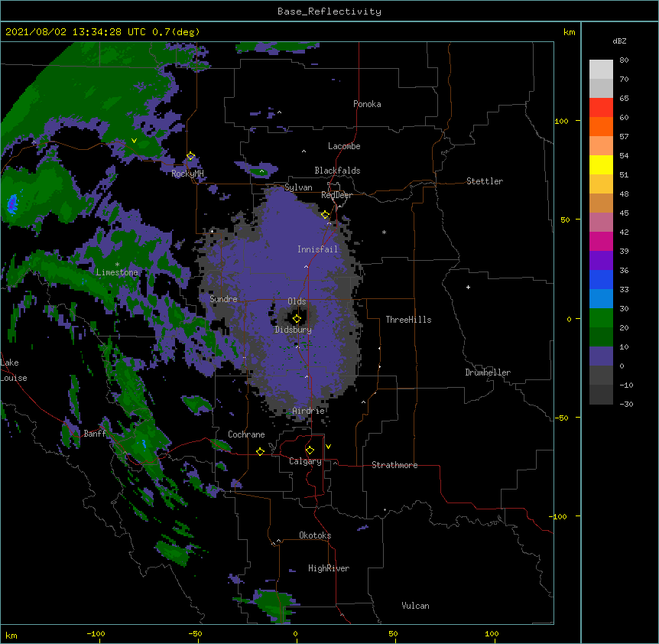Pick the orange 60 dBZ legend swatch
659x644 pixels.
click(601, 126)
